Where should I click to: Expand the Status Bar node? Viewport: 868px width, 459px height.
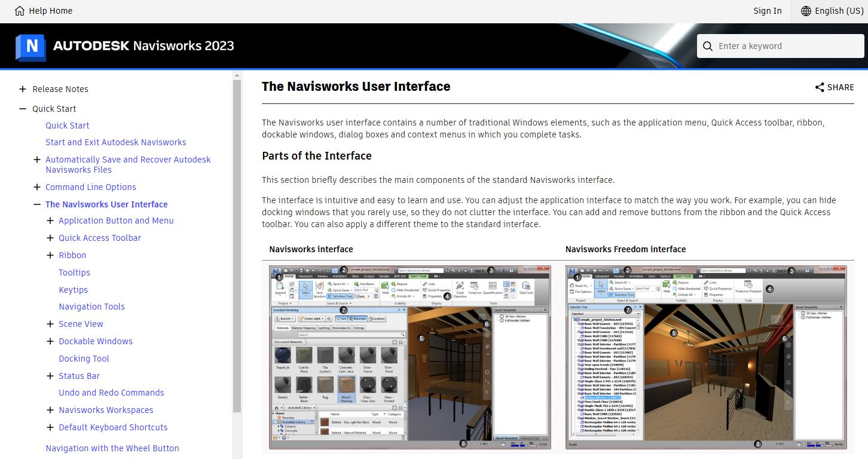click(50, 376)
